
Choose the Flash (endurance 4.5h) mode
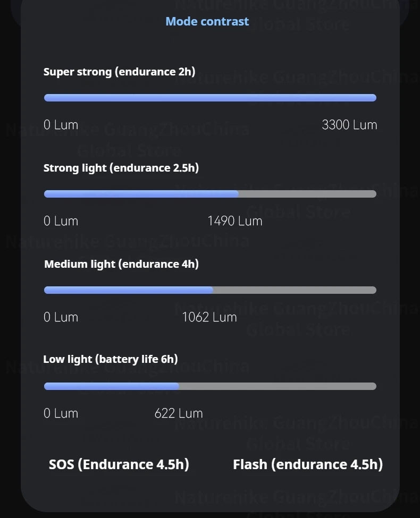pos(307,464)
